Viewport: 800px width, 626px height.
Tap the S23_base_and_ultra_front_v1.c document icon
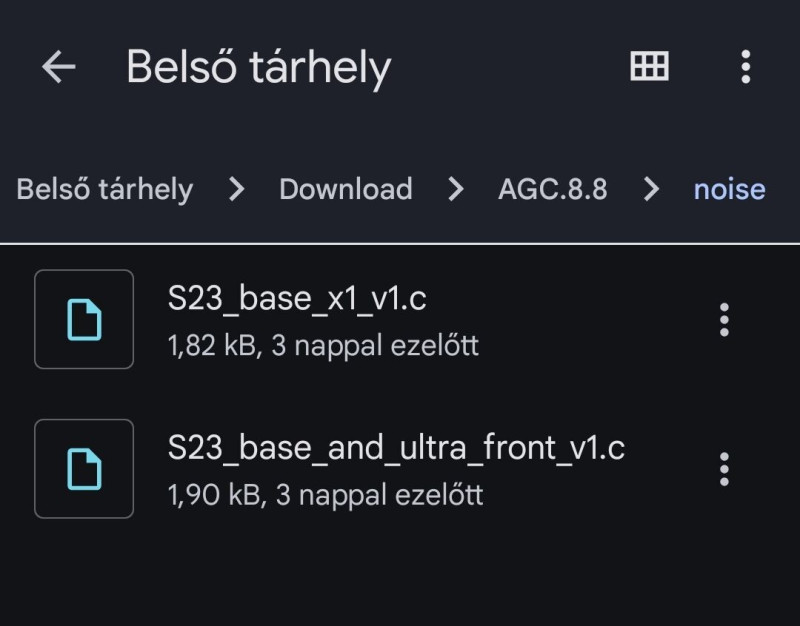point(84,468)
